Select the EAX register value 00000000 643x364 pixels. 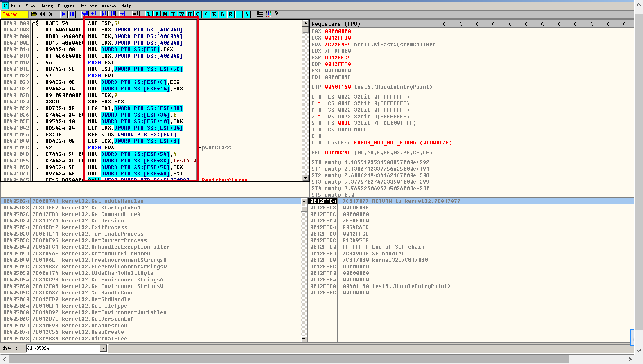click(338, 31)
